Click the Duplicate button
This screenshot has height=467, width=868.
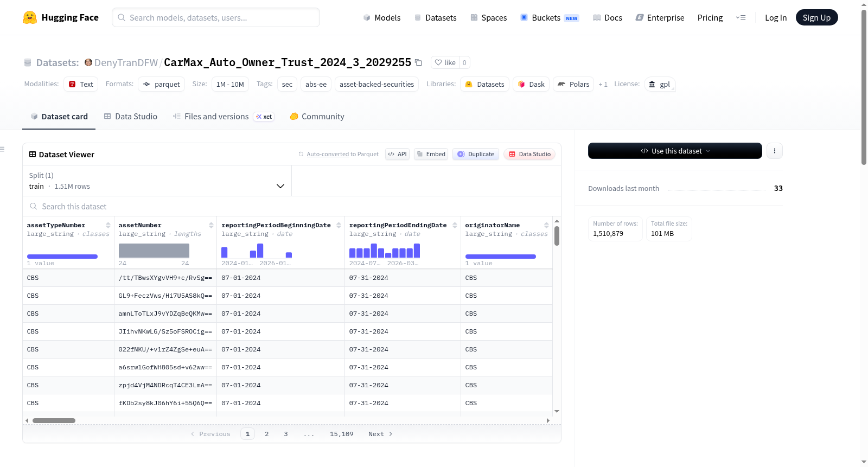(476, 154)
